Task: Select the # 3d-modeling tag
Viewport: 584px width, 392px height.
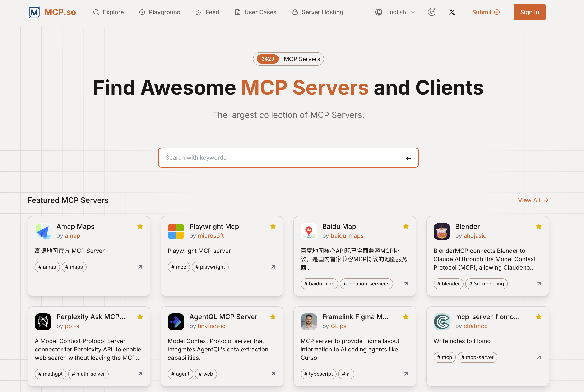Action: (486, 284)
